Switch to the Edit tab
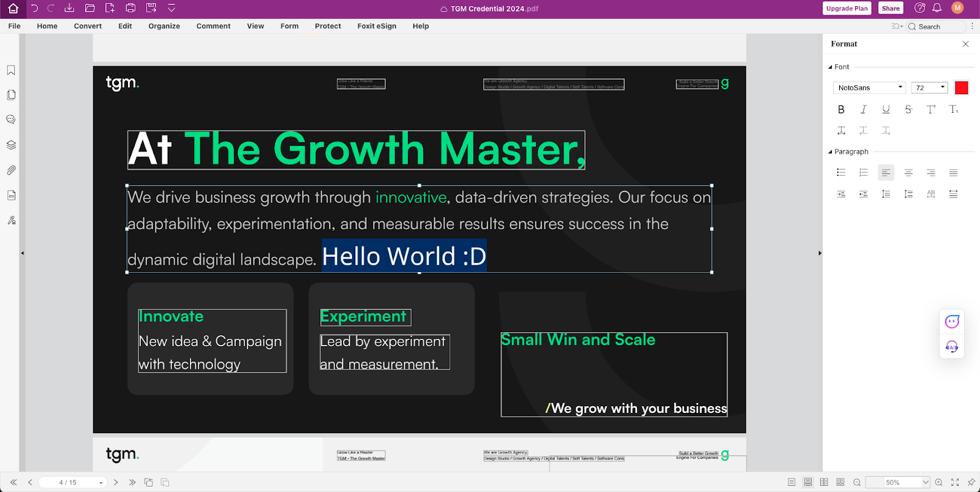The image size is (980, 492). pos(125,26)
